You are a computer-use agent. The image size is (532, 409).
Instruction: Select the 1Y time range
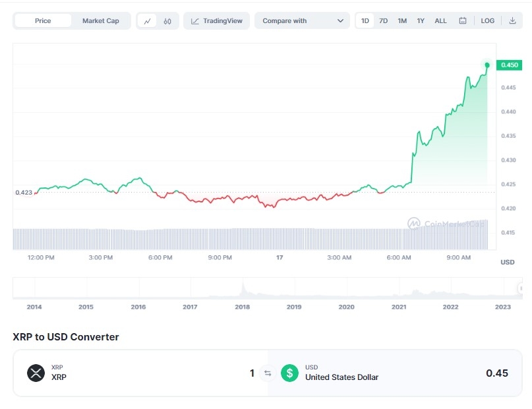(421, 20)
